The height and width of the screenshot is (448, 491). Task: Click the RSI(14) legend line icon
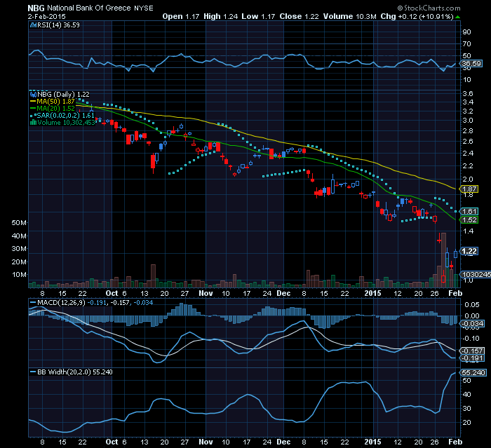(33, 25)
